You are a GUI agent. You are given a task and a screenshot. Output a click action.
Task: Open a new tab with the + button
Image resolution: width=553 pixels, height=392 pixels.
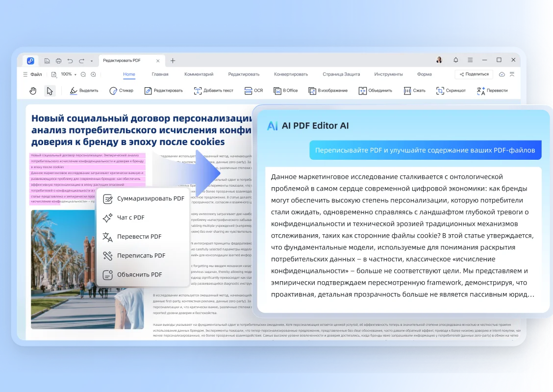click(173, 60)
